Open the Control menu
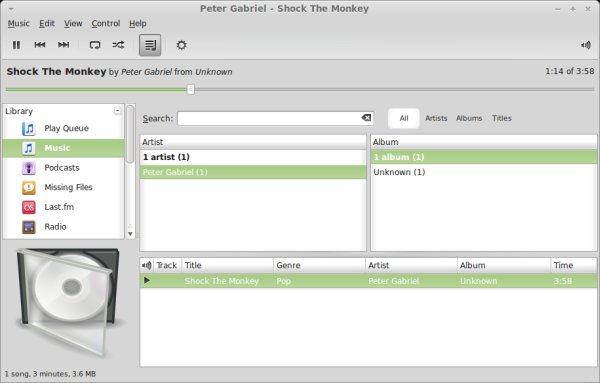Image resolution: width=600 pixels, height=383 pixels. [106, 24]
